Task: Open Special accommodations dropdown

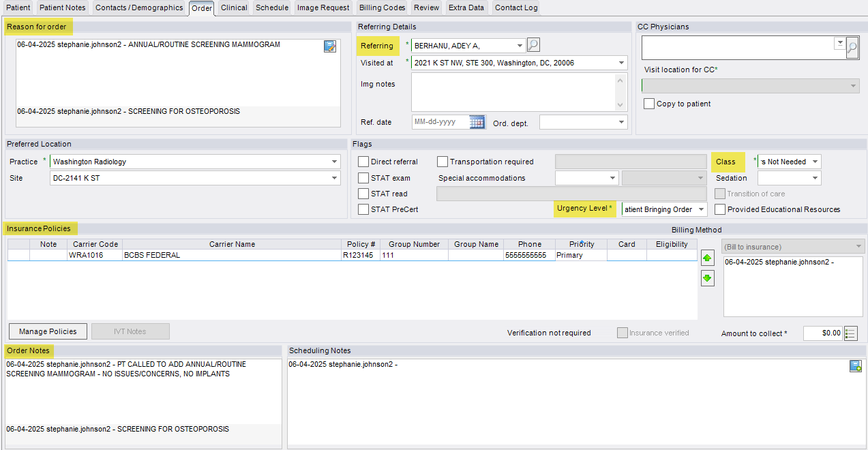Action: point(612,178)
